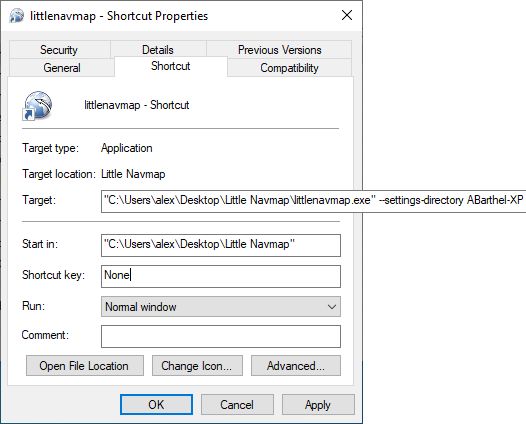Image resolution: width=526 pixels, height=424 pixels.
Task: Click the Start in field
Action: point(221,245)
